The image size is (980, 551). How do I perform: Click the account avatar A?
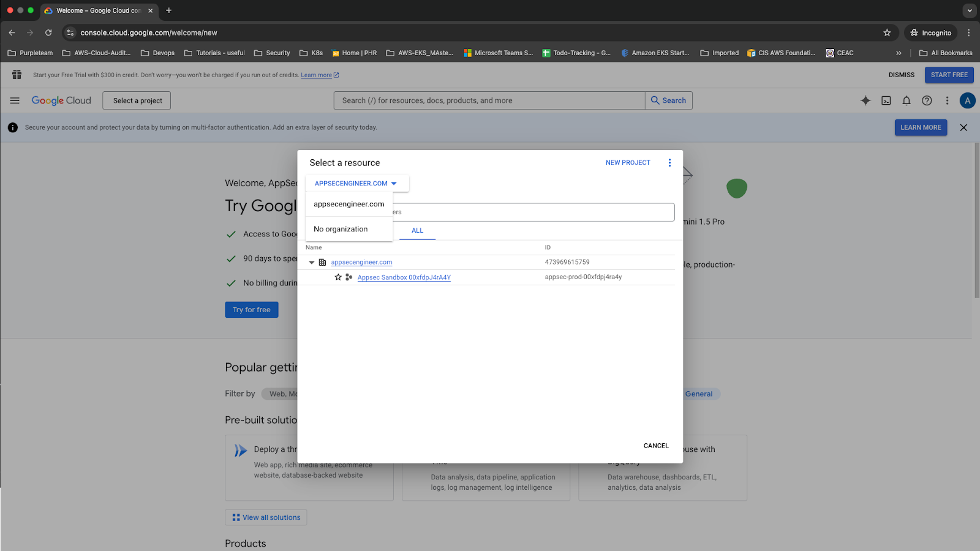point(968,100)
